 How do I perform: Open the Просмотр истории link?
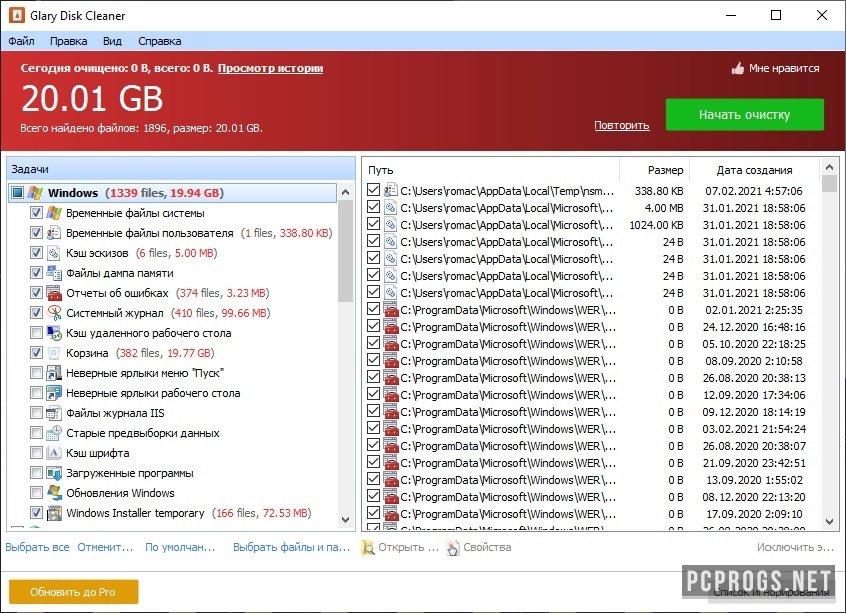270,68
